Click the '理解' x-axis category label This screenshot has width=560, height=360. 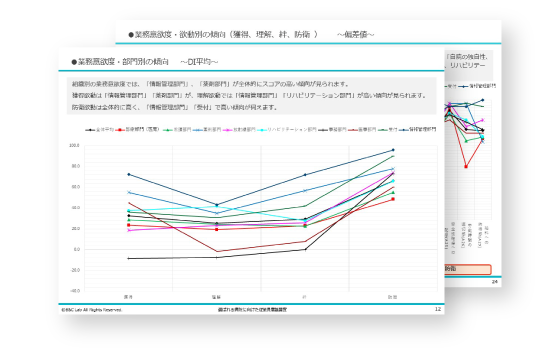point(216,297)
